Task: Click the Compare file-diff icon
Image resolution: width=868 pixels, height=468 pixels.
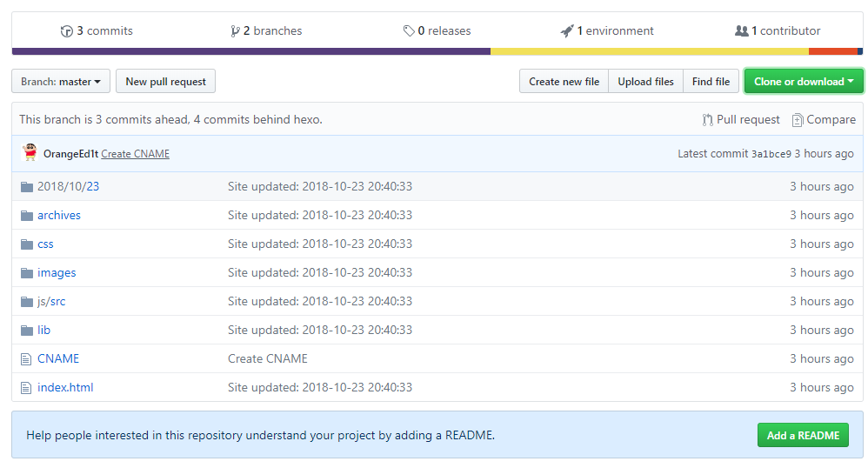Action: pos(798,119)
